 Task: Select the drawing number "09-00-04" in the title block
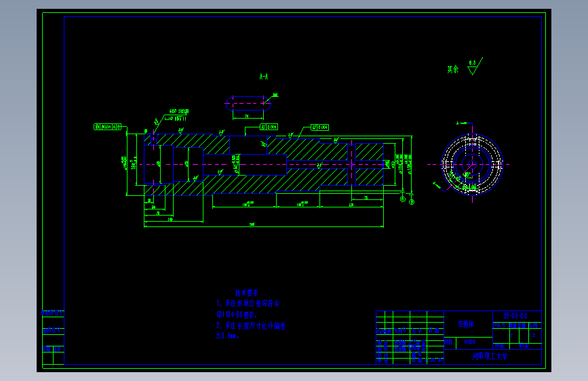[515, 316]
